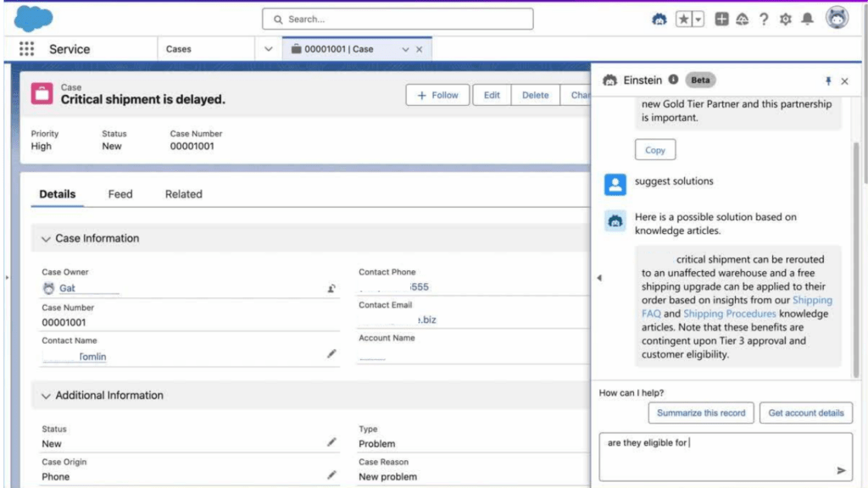Switch to the Details tab
The image size is (868, 488).
point(57,194)
